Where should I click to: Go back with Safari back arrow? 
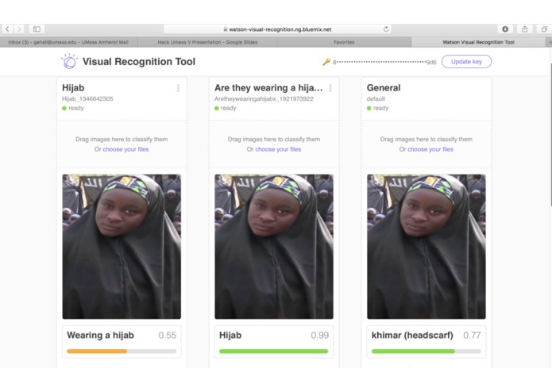click(x=7, y=29)
